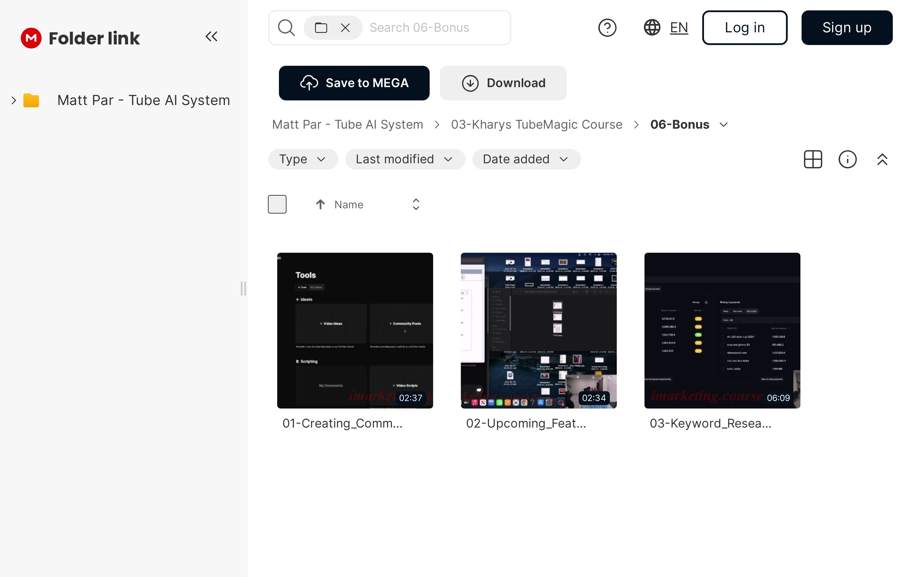Expand Matt Par - Tube AI System tree
Screen dimensions: 924x577
[x=14, y=100]
